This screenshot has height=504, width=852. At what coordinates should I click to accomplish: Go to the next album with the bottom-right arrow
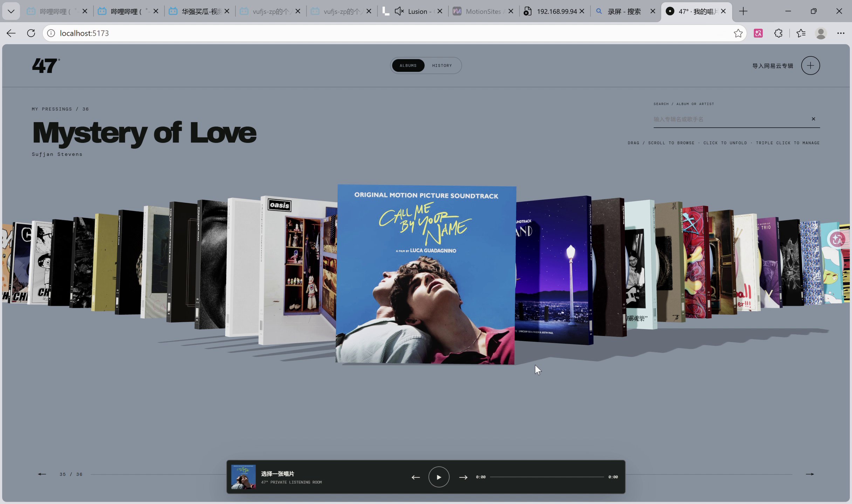coord(810,474)
